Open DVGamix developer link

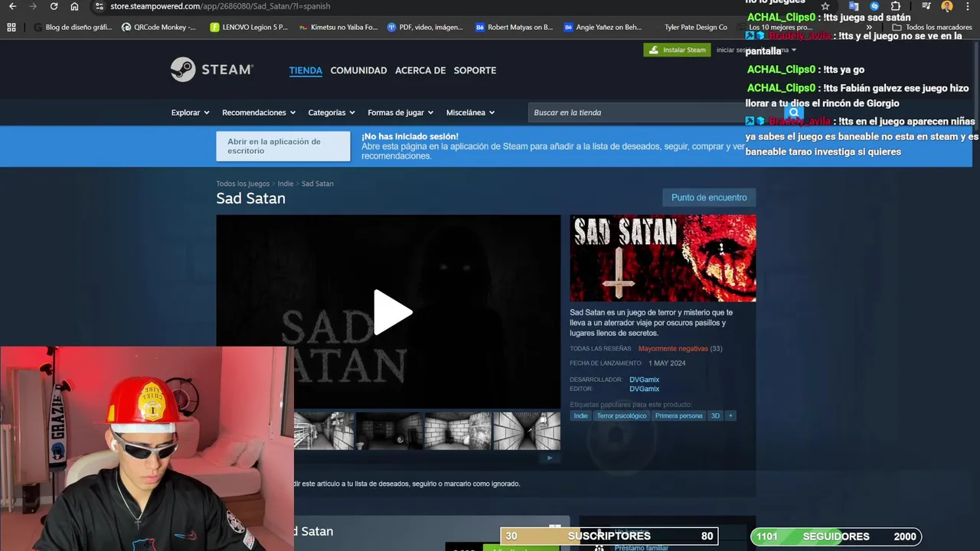(644, 380)
